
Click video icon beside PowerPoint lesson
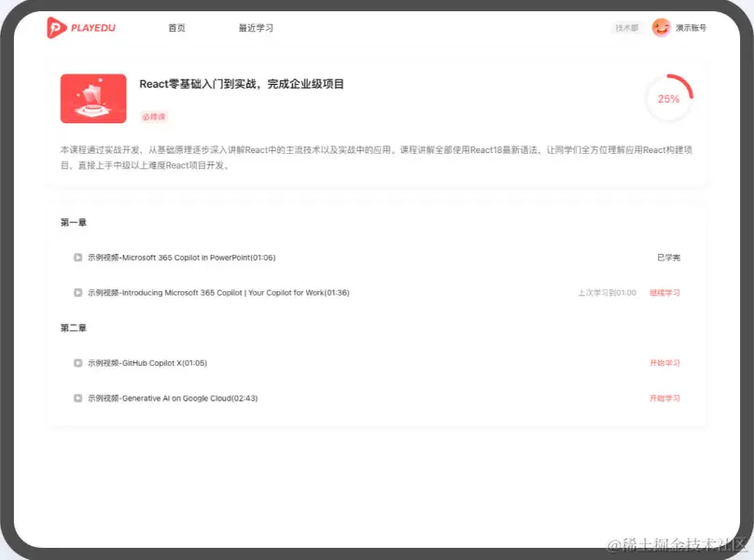pyautogui.click(x=77, y=258)
